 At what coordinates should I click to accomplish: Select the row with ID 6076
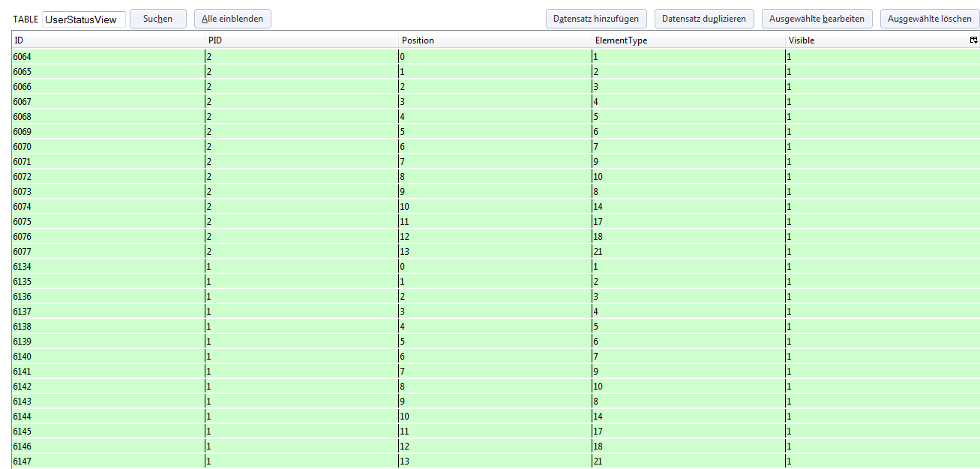point(496,237)
